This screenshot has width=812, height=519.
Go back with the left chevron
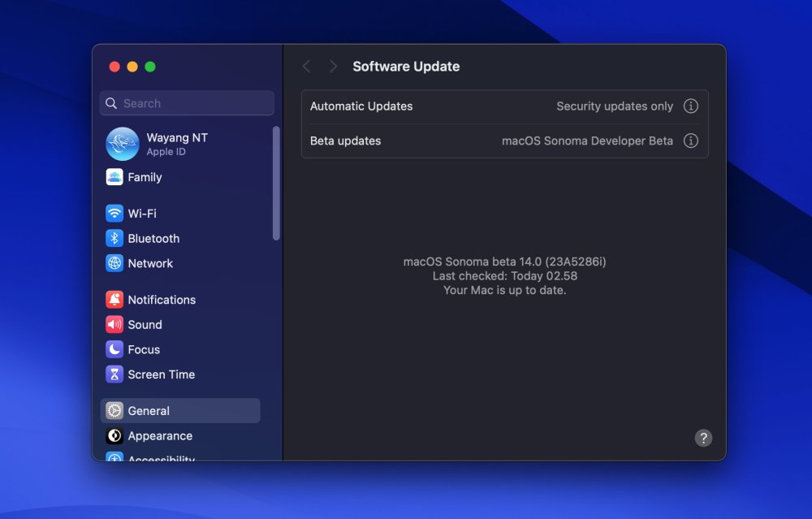click(x=306, y=67)
